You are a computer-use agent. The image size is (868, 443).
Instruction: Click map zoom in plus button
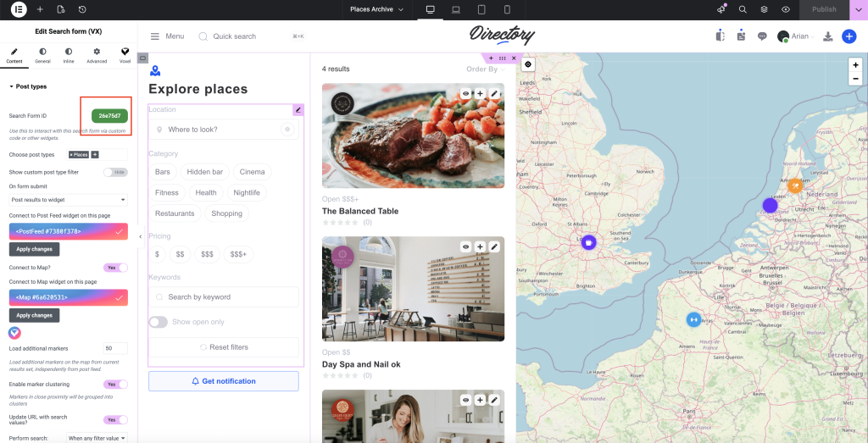coord(856,64)
